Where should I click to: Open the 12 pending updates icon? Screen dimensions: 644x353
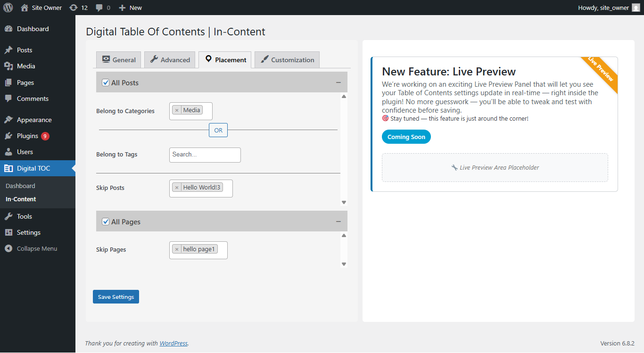pyautogui.click(x=73, y=8)
